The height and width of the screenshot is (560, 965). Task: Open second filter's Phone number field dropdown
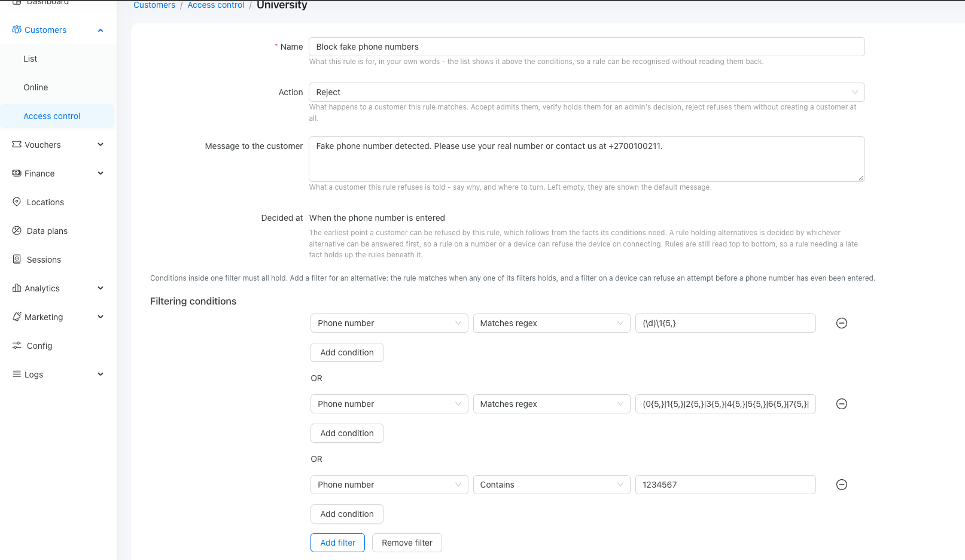tap(389, 404)
